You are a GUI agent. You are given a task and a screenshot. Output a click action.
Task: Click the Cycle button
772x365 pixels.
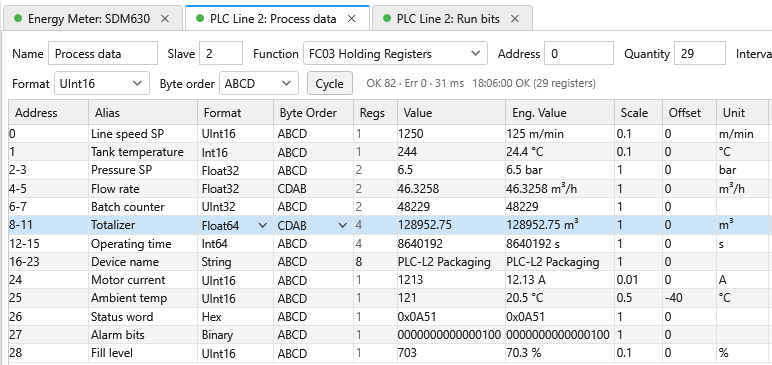329,84
